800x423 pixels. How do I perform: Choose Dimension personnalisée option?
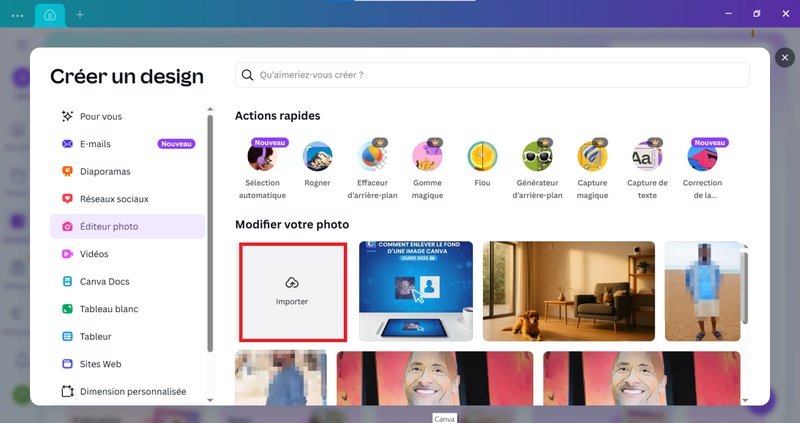[128, 392]
